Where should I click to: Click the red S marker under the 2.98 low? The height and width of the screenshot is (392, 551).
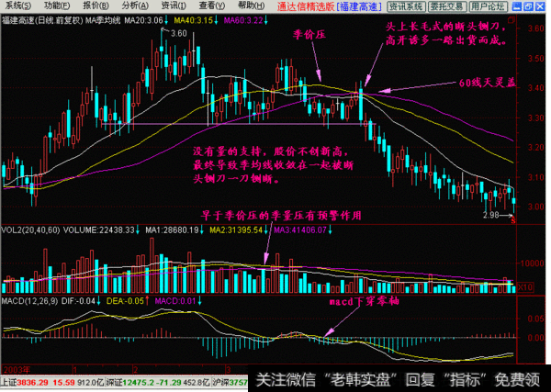[513, 221]
